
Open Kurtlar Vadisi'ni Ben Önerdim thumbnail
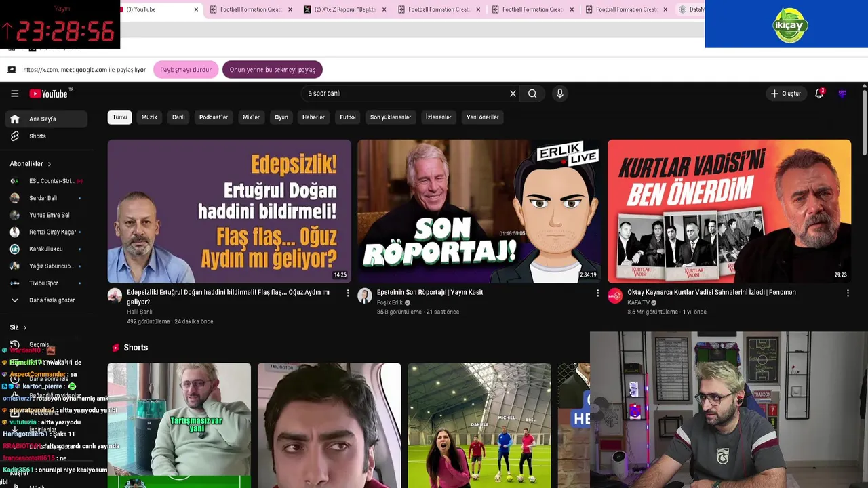pyautogui.click(x=729, y=211)
